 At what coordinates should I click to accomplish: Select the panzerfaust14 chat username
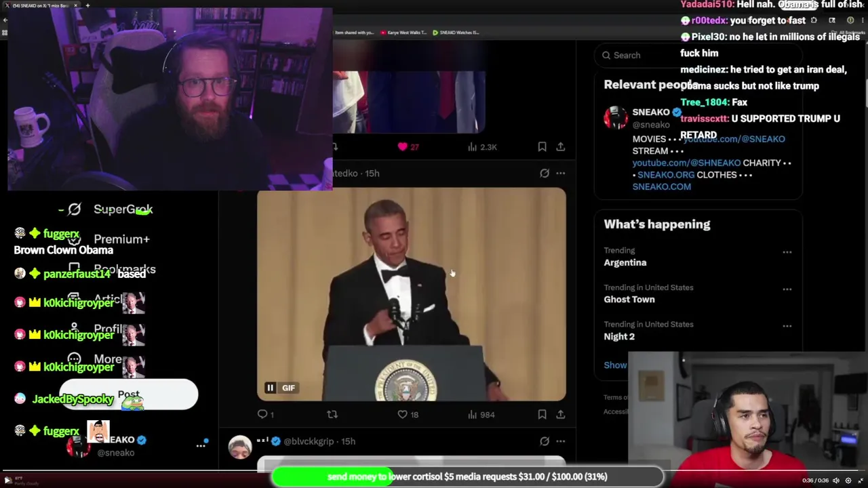click(77, 274)
